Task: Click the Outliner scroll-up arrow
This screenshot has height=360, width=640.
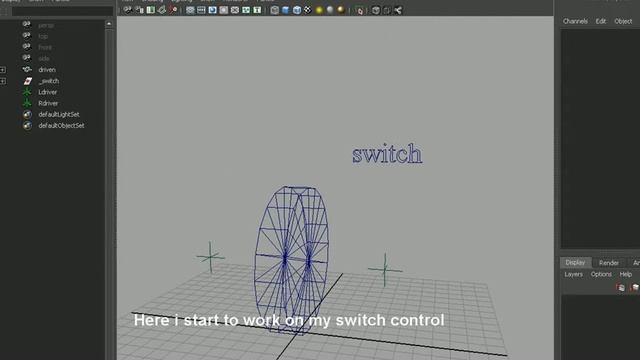Action: pos(109,24)
